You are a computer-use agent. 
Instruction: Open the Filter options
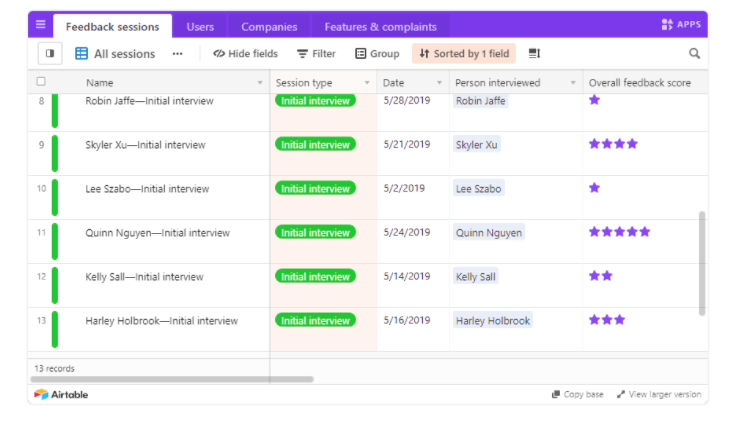tap(316, 53)
